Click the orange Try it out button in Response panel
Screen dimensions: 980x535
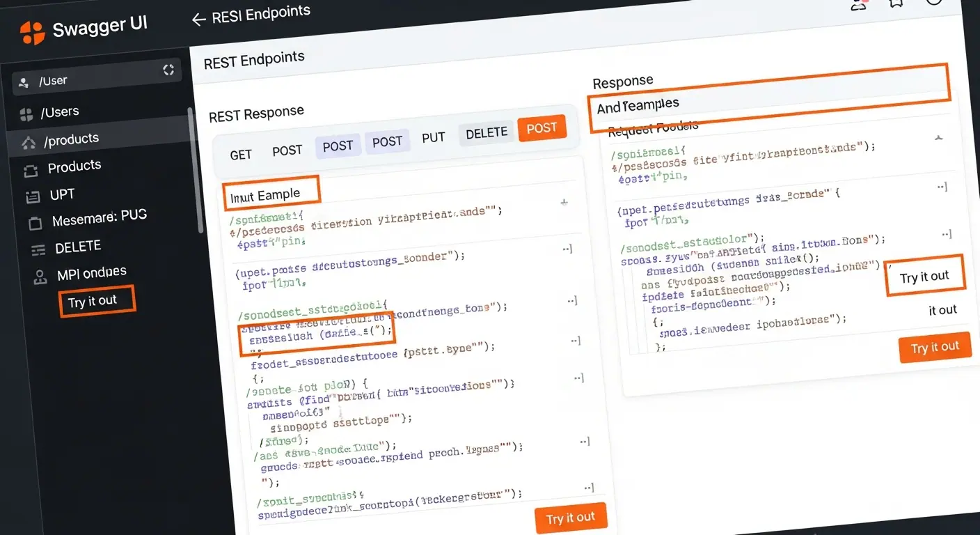935,347
